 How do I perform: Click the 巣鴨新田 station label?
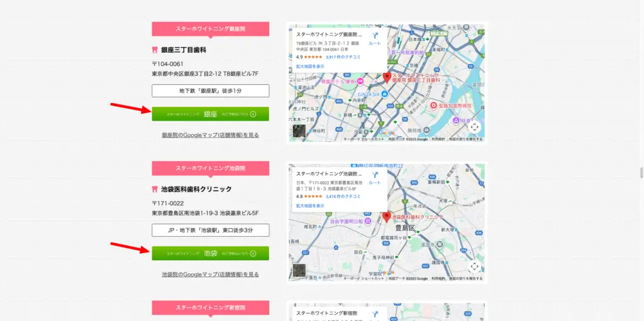437,181
